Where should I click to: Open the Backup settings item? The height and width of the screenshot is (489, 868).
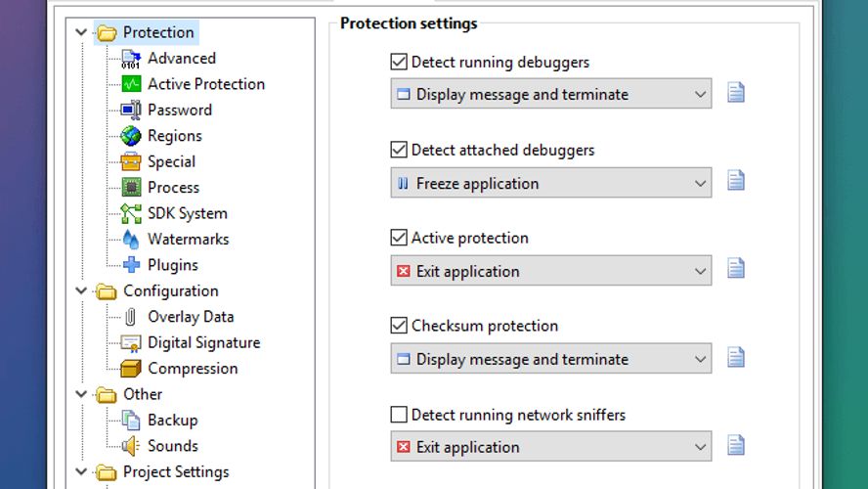(172, 421)
